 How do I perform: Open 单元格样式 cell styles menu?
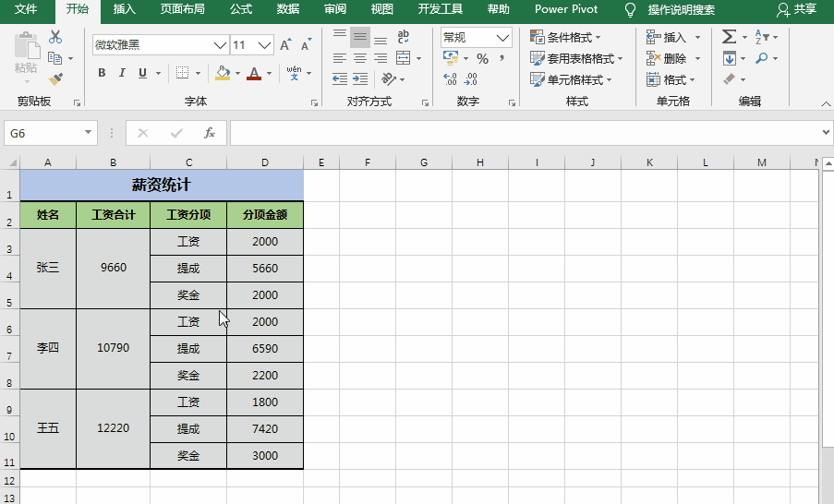click(x=571, y=79)
